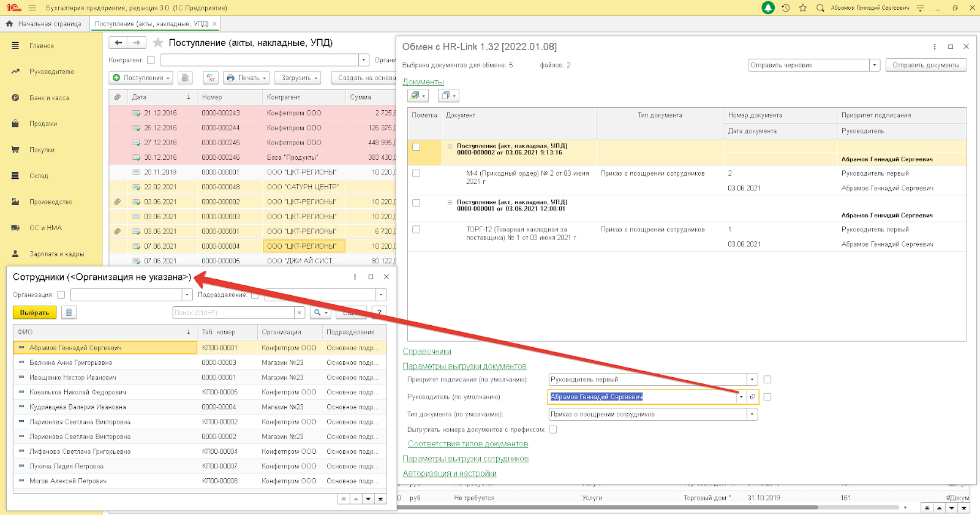This screenshot has height=515, width=980.
Task: Collapse Поступление 0000-000001 tree group
Action: click(450, 202)
